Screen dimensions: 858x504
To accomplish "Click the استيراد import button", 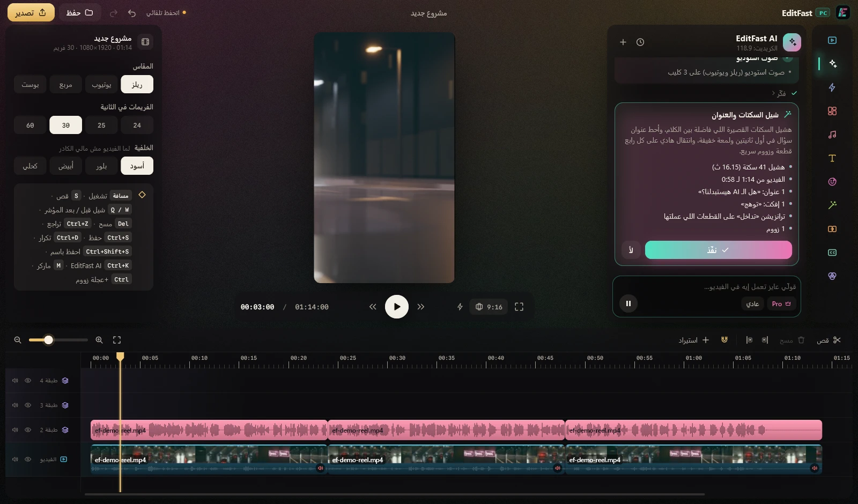I will coord(694,340).
